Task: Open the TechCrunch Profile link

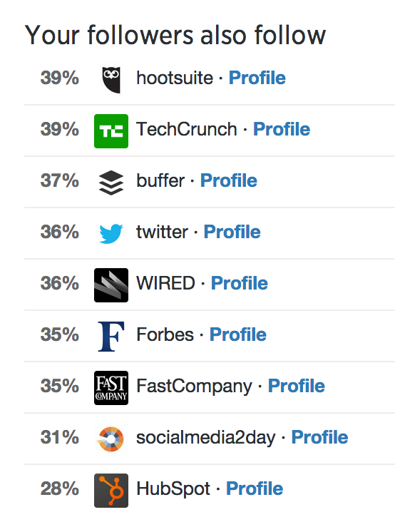Action: click(x=282, y=129)
